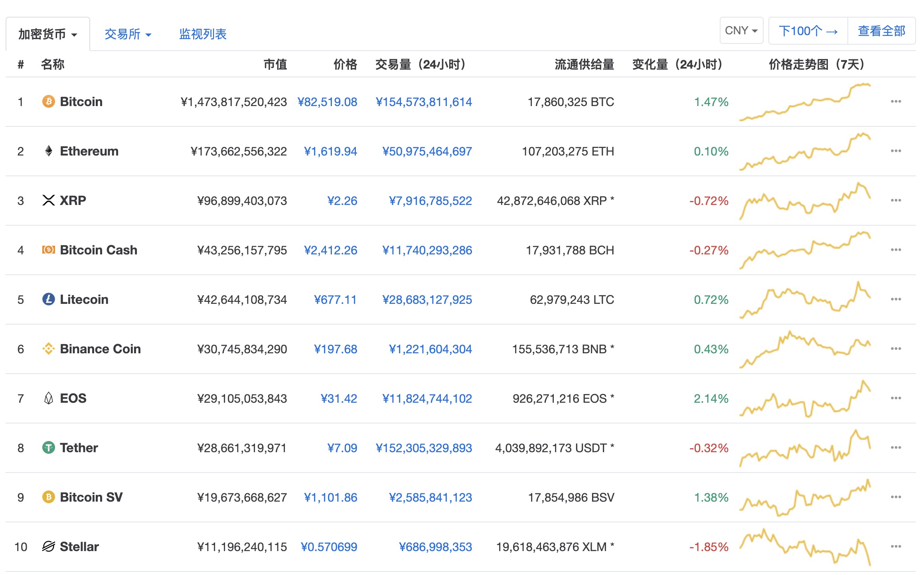924x575 pixels.
Task: Click Bitcoin SV volume ¥2,585,841,123
Action: 430,497
